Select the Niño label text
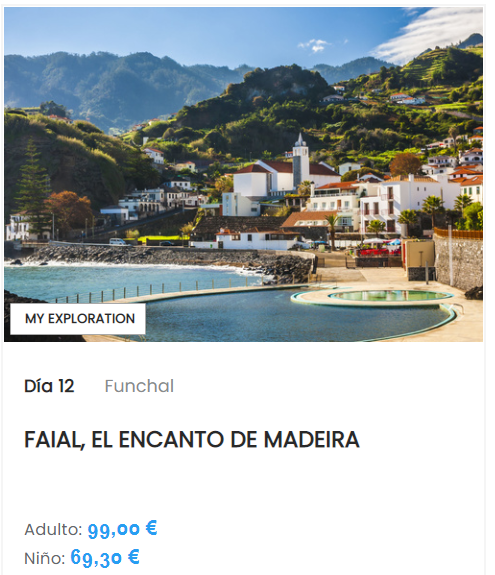The height and width of the screenshot is (575, 495). 45,558
